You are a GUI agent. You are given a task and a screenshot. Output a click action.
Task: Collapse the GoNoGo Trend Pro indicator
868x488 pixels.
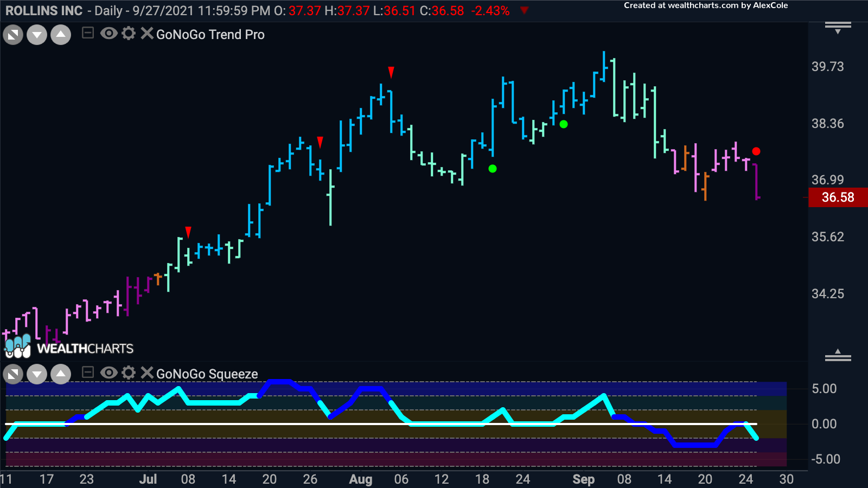[x=88, y=33]
